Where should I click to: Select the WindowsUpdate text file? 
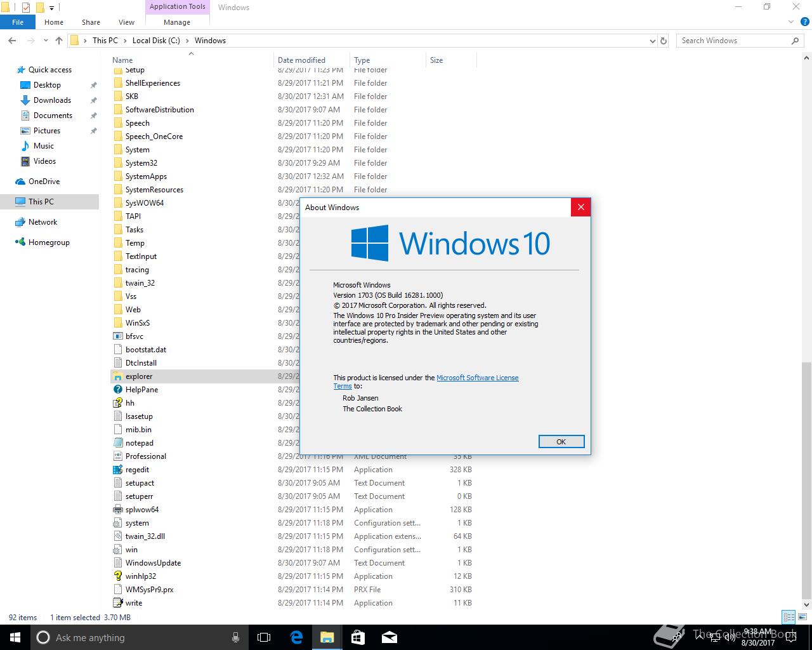pyautogui.click(x=153, y=563)
